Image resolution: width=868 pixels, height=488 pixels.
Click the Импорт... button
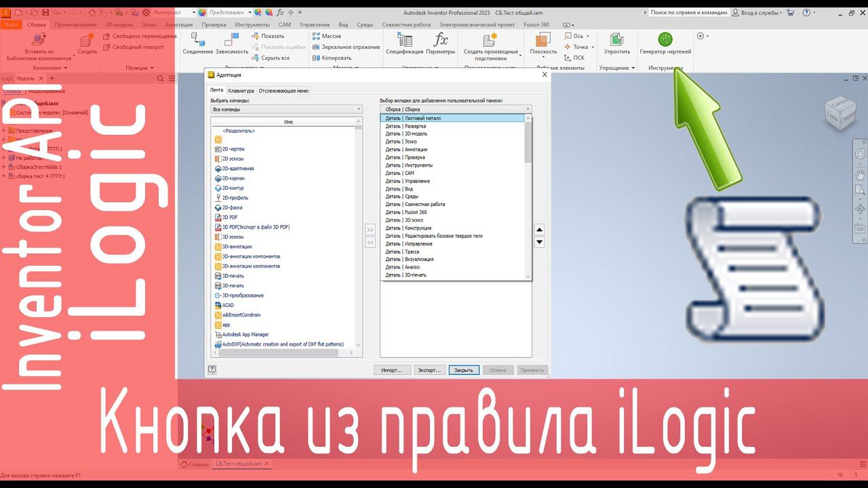click(392, 370)
